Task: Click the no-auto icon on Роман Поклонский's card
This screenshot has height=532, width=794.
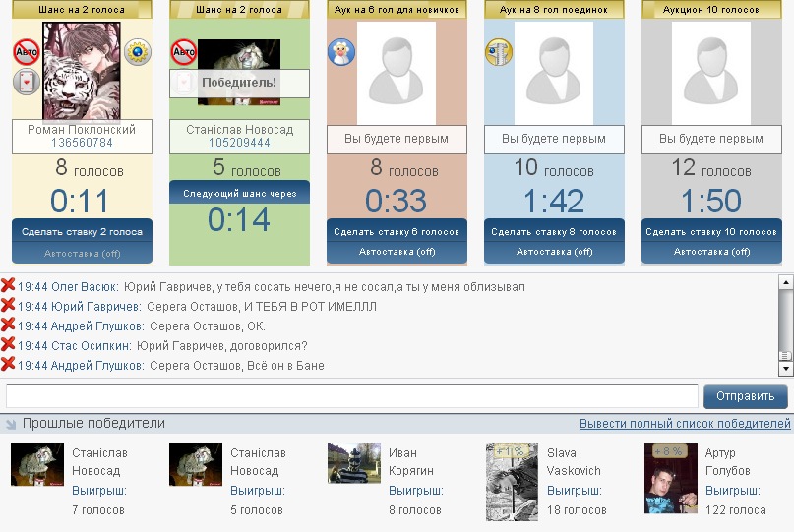Action: pos(27,52)
